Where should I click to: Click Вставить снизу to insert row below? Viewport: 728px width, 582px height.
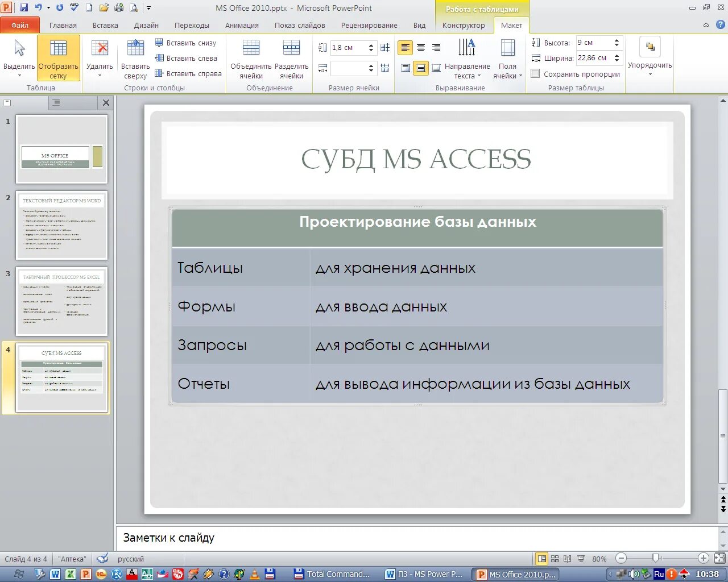pyautogui.click(x=185, y=43)
